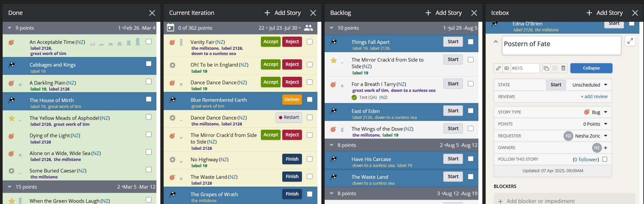Reject the Oh! To be in England story
Viewport: 644px width, 204px height.
point(292,64)
